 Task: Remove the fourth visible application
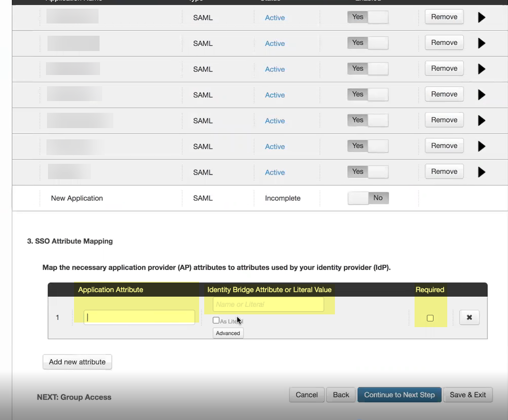click(444, 94)
